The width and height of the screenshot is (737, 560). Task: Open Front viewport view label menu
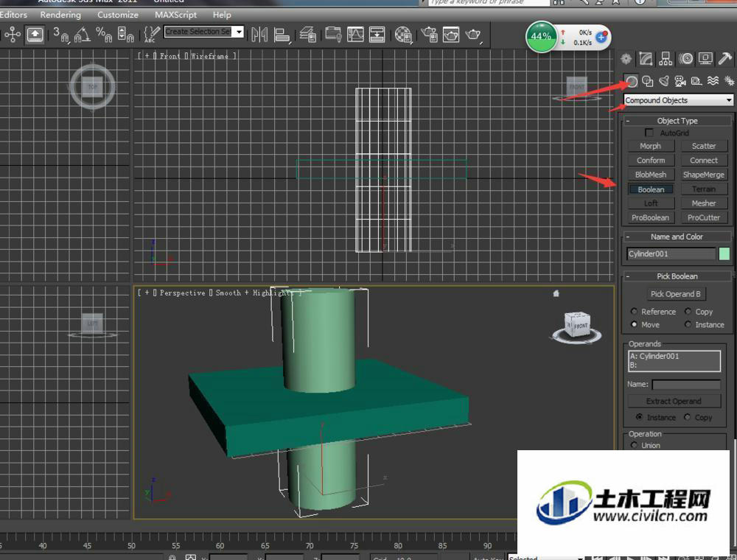pos(170,56)
